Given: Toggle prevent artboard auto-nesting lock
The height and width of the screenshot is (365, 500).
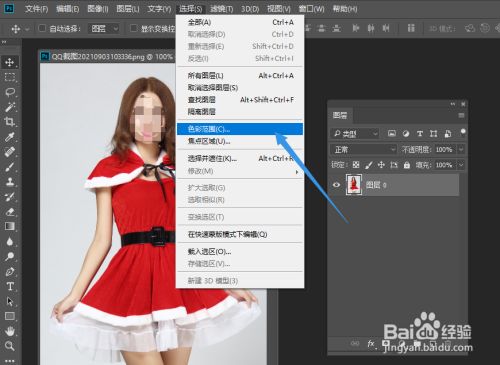Looking at the screenshot, I should coord(394,165).
